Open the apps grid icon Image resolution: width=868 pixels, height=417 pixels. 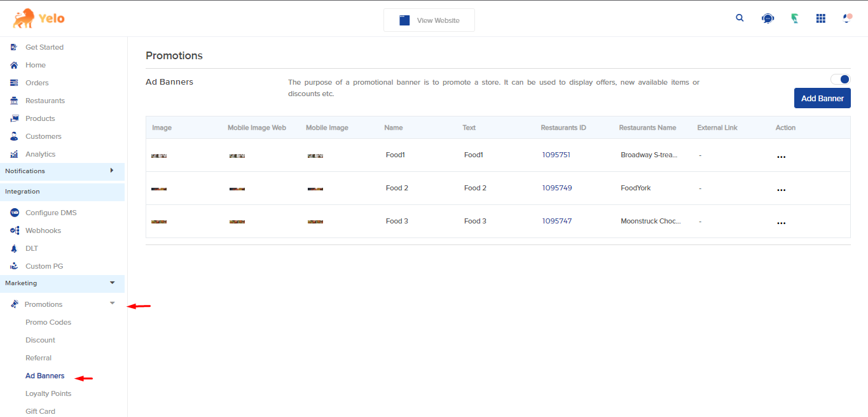[820, 18]
